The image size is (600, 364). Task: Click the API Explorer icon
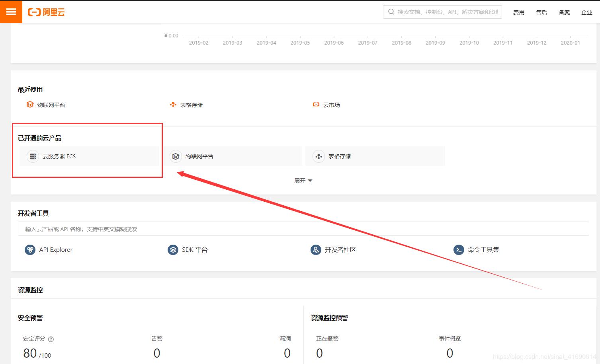[30, 250]
